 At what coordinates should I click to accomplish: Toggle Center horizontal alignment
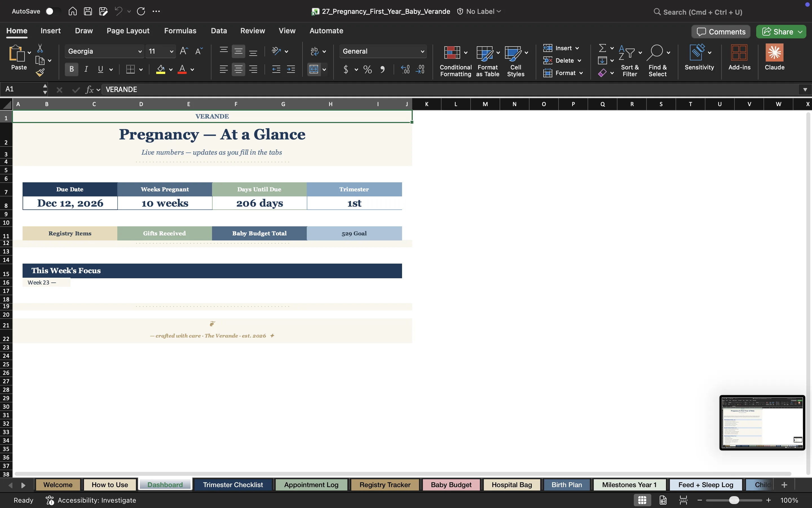238,69
